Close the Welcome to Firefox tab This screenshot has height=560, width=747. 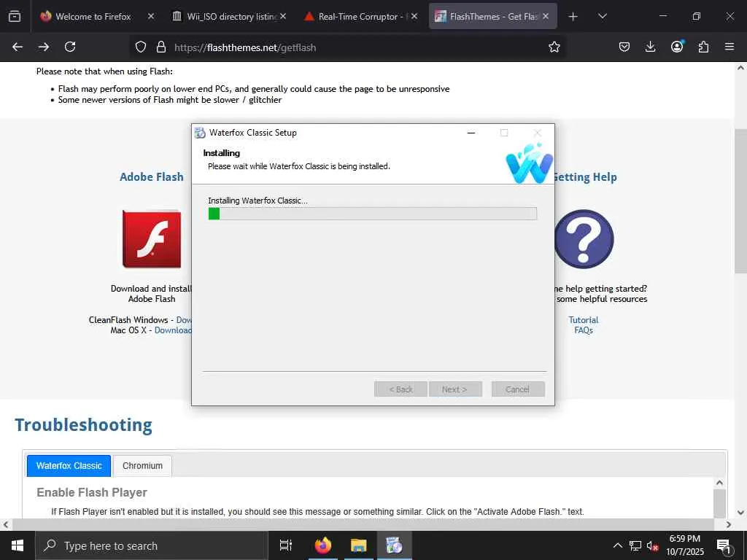[x=150, y=16]
